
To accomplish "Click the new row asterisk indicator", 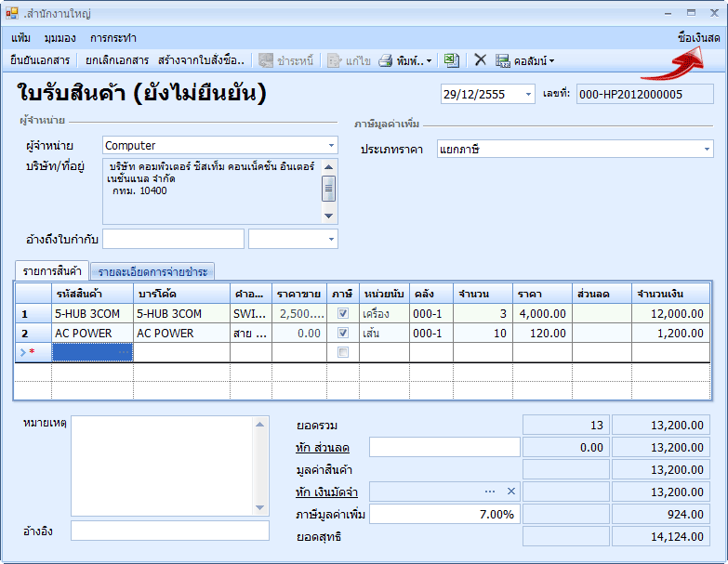I will (32, 352).
